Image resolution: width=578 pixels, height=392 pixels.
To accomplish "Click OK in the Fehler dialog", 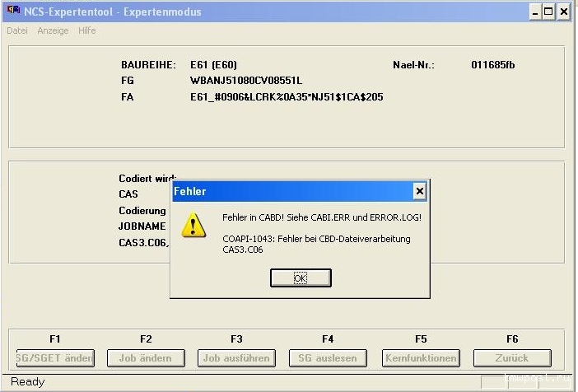I will [301, 278].
